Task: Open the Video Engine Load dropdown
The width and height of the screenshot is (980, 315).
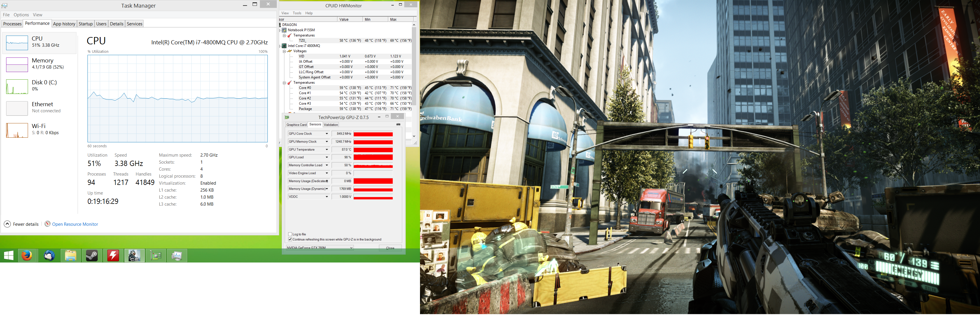Action: [x=326, y=173]
